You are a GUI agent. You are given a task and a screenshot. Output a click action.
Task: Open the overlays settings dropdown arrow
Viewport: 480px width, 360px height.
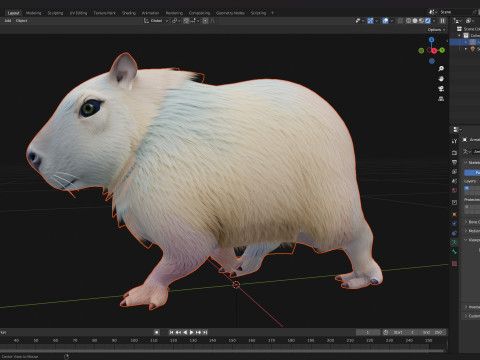(392, 21)
